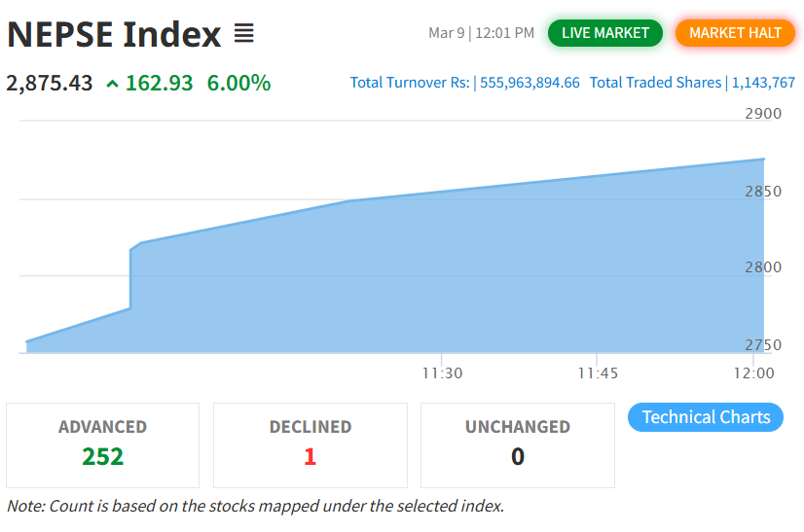Click the NEPSE Index heading
Viewport: 804px width, 532px height.
(114, 35)
